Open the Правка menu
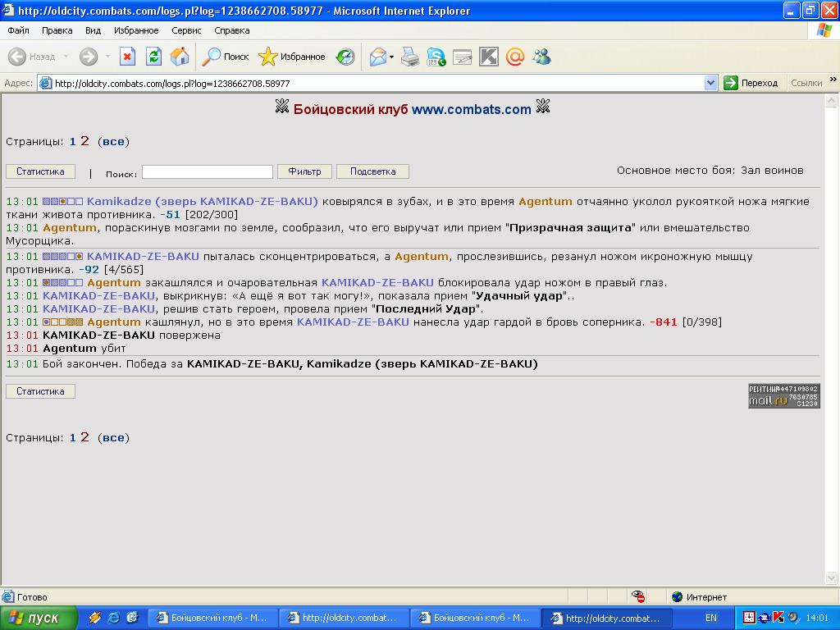Screen dimensions: 840x630 click(57, 30)
